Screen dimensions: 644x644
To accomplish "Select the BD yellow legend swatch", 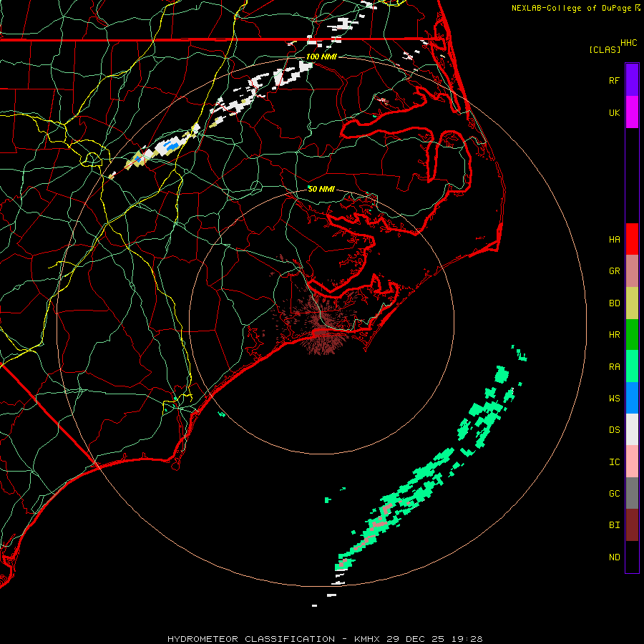I will click(x=632, y=303).
